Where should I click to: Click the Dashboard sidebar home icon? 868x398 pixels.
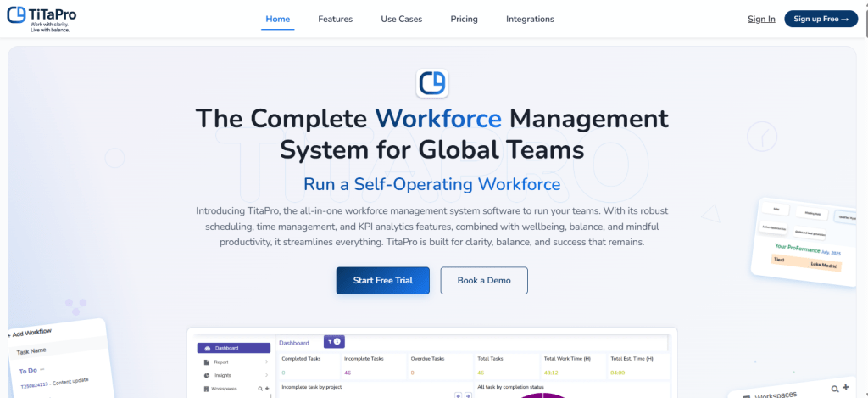(206, 348)
